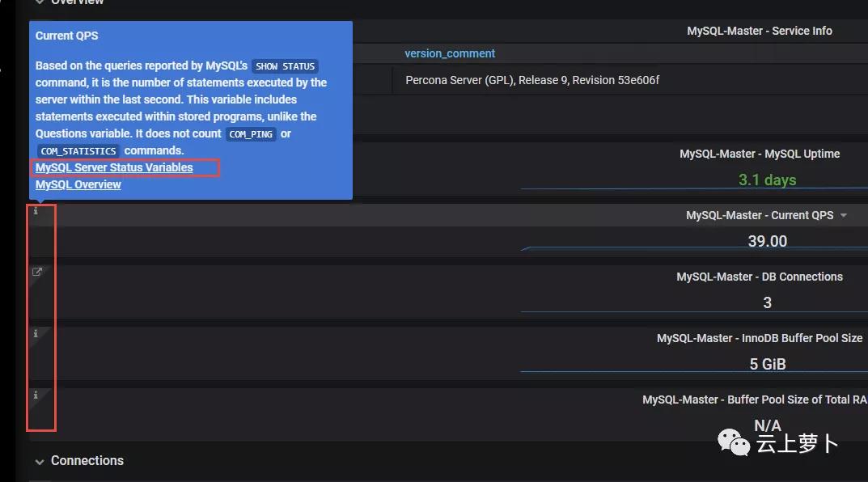The height and width of the screenshot is (482, 868).
Task: Click the Connections row title
Action: [x=87, y=460]
